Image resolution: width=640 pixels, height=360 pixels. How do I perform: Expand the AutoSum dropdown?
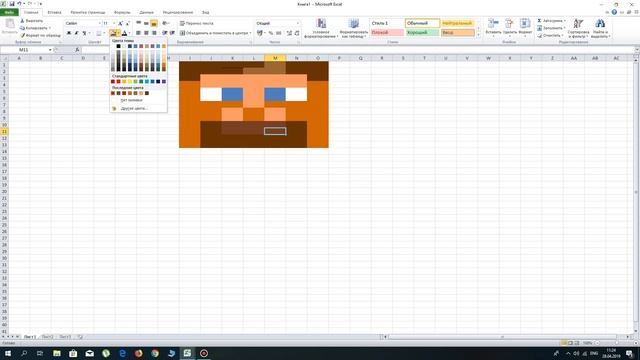click(564, 21)
